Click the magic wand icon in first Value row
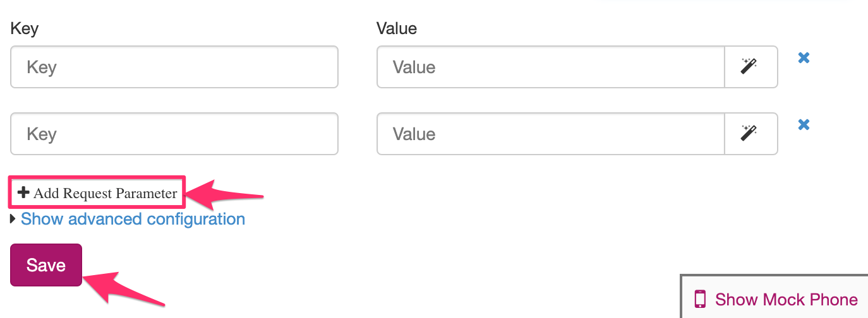868x318 pixels. pos(750,66)
